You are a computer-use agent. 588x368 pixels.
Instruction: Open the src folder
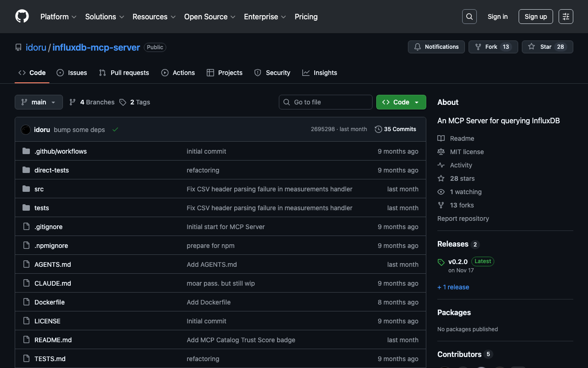tap(39, 189)
